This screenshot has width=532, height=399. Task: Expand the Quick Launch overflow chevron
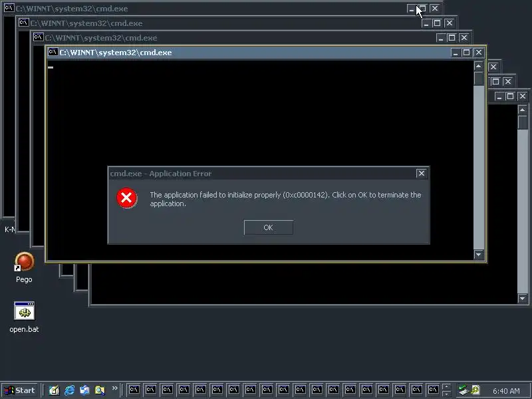[x=114, y=388]
